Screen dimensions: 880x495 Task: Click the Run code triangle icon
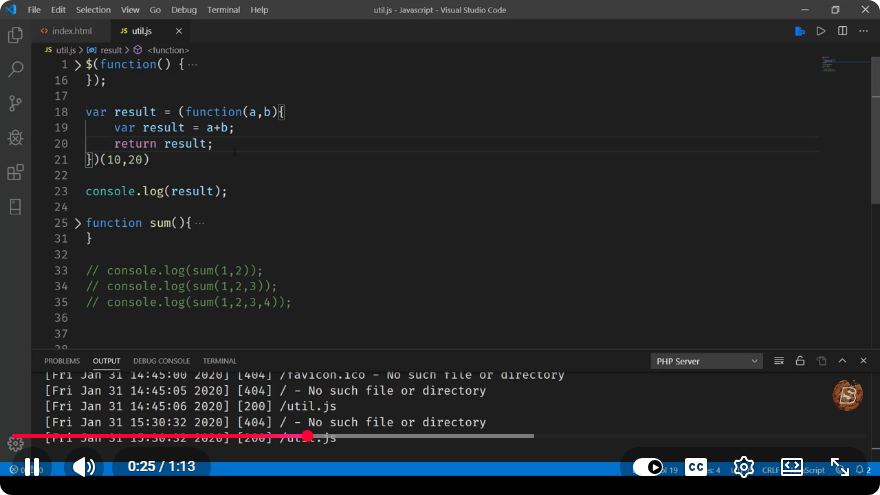point(821,31)
